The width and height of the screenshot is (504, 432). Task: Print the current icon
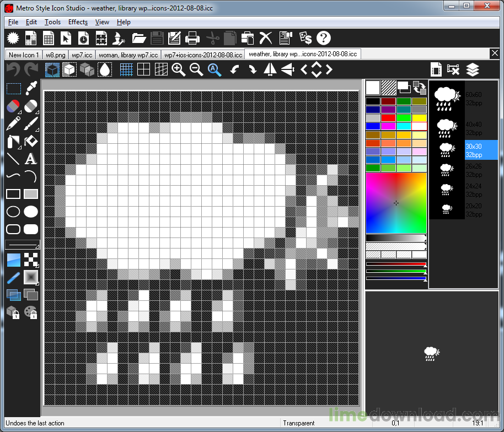point(192,38)
